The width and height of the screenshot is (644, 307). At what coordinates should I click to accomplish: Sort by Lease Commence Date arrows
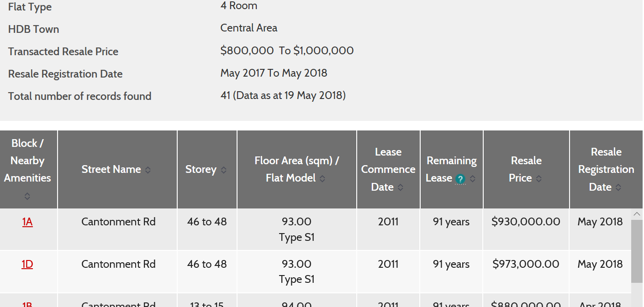coord(401,187)
